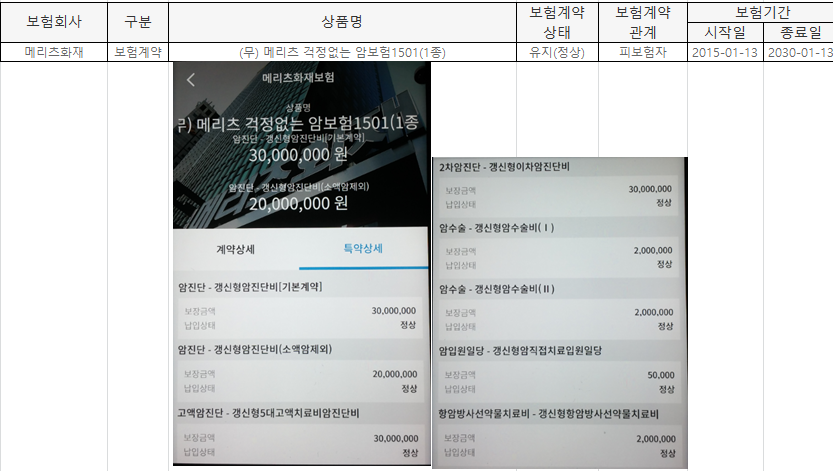
Task: Tap 30,000,000 under 고액암진단
Action: (396, 439)
